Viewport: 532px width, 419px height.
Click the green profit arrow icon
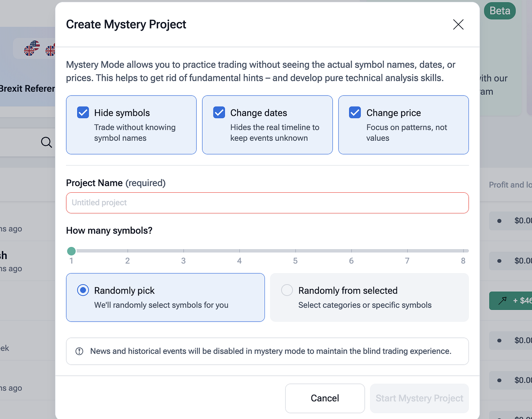tap(502, 301)
